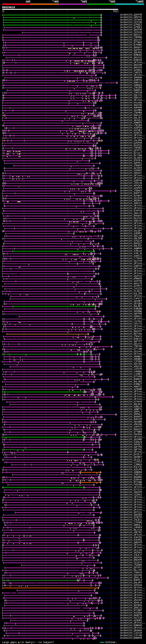146x644 pixels.
Task: Select hit label UniRef100_C5PDM6
Action: 131,37
